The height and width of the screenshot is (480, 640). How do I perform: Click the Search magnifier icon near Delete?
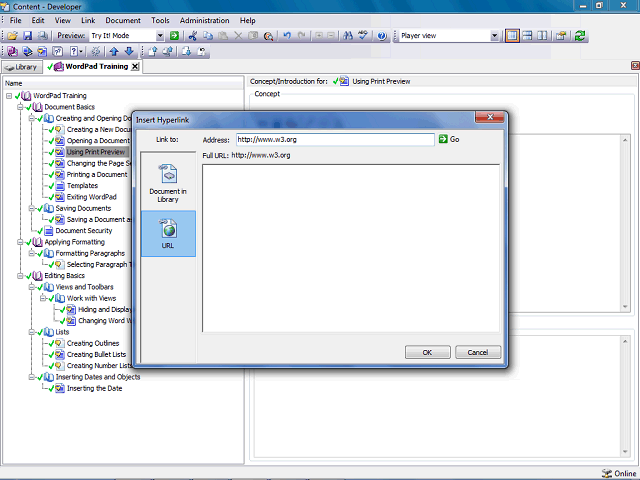pyautogui.click(x=268, y=36)
